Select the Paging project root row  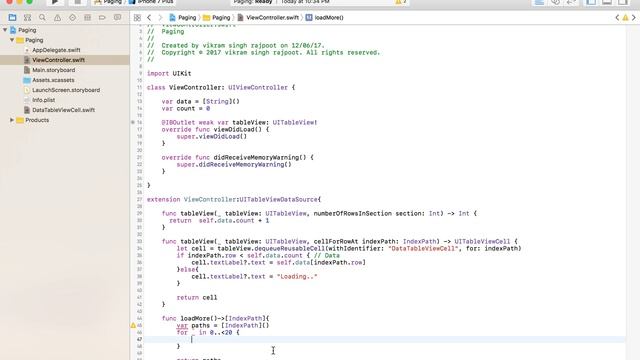tap(65, 30)
